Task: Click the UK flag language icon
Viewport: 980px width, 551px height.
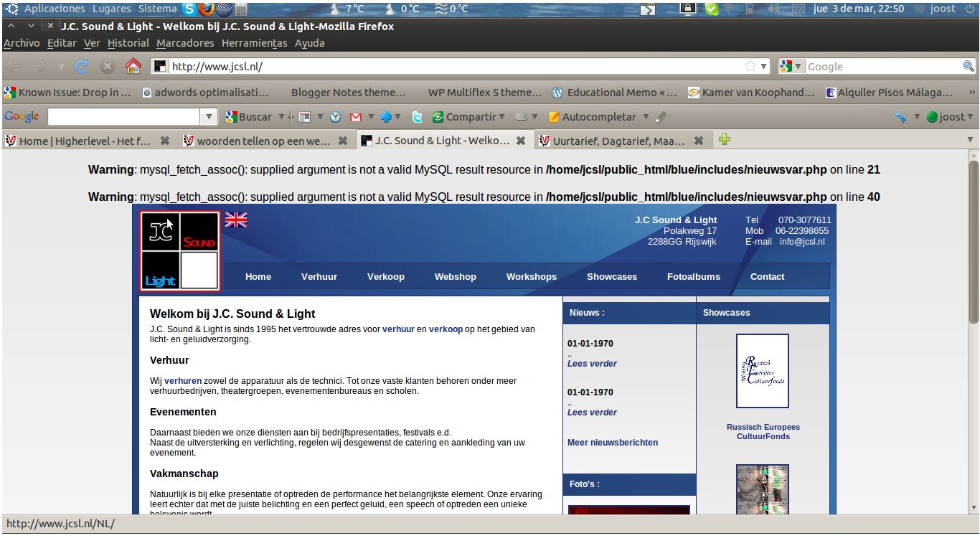Action: pyautogui.click(x=236, y=220)
